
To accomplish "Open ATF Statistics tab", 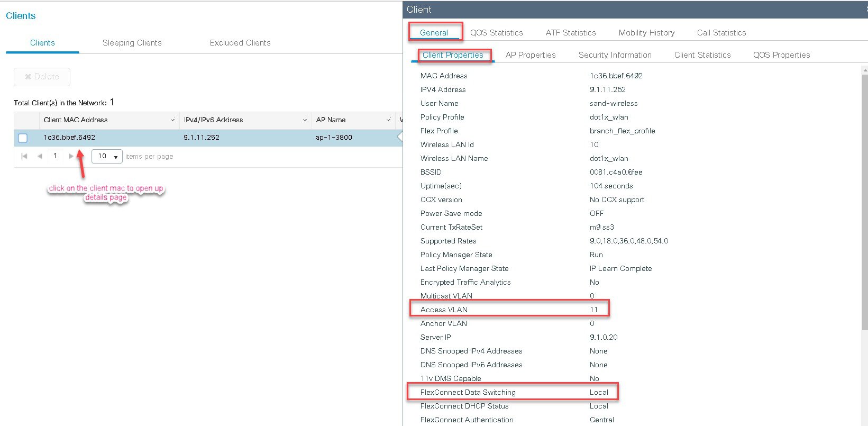I will click(x=571, y=33).
